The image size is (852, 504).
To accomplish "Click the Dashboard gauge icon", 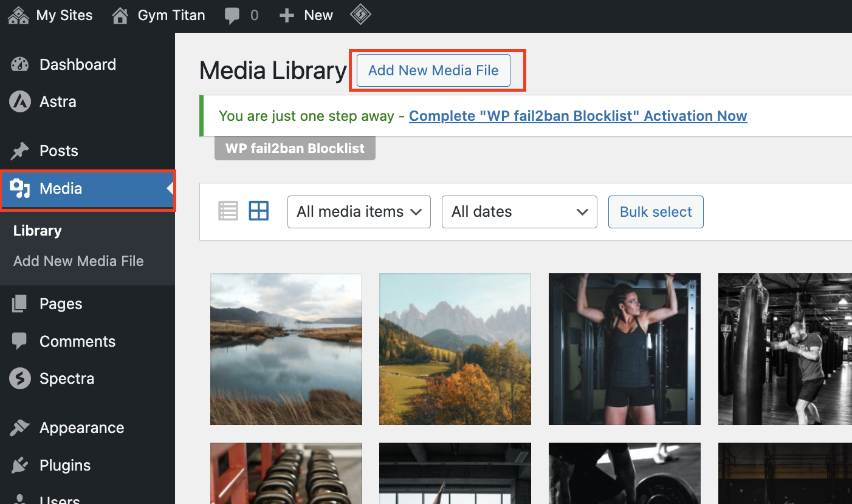I will point(20,64).
